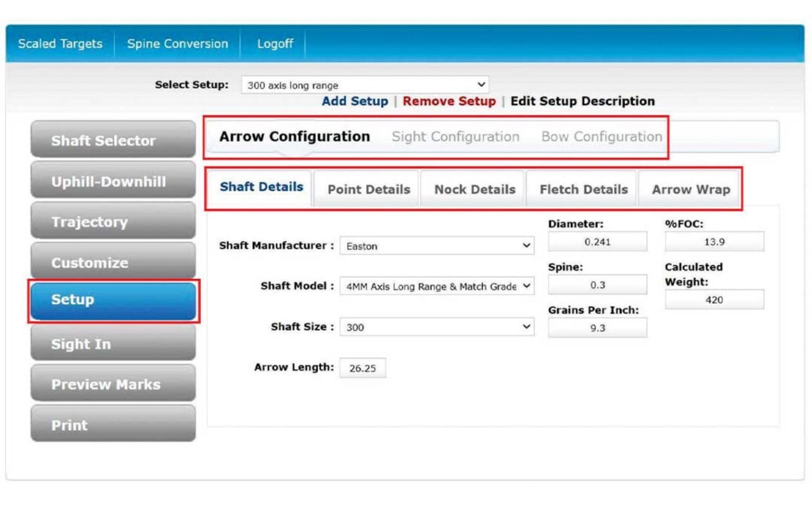Open the Shaft Model dropdown

(436, 286)
